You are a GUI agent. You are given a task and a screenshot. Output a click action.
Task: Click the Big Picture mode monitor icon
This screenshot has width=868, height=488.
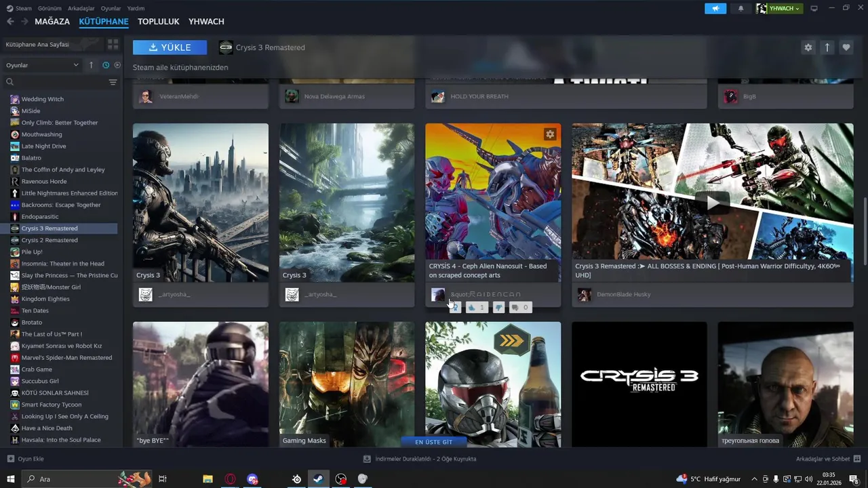point(814,8)
